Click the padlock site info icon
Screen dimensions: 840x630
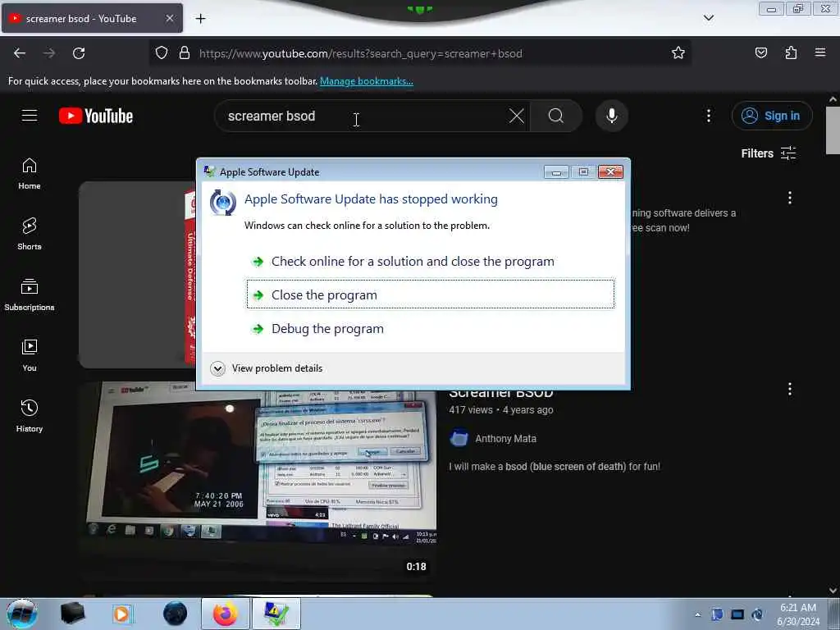(x=185, y=53)
